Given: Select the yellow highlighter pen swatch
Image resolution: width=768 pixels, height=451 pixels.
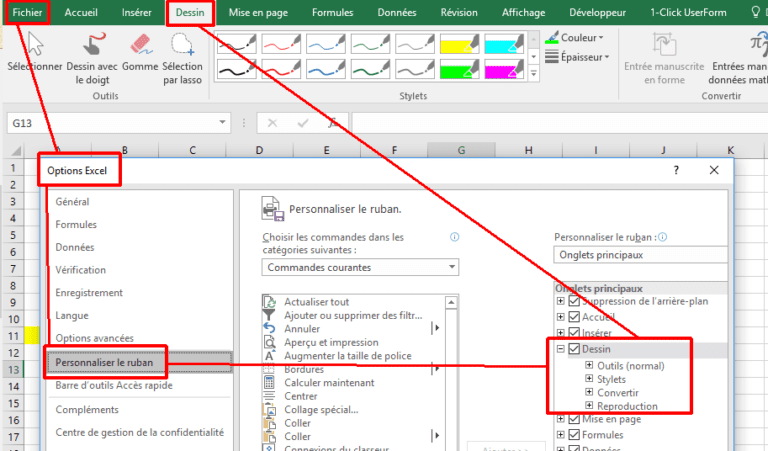Looking at the screenshot, I should click(x=460, y=45).
